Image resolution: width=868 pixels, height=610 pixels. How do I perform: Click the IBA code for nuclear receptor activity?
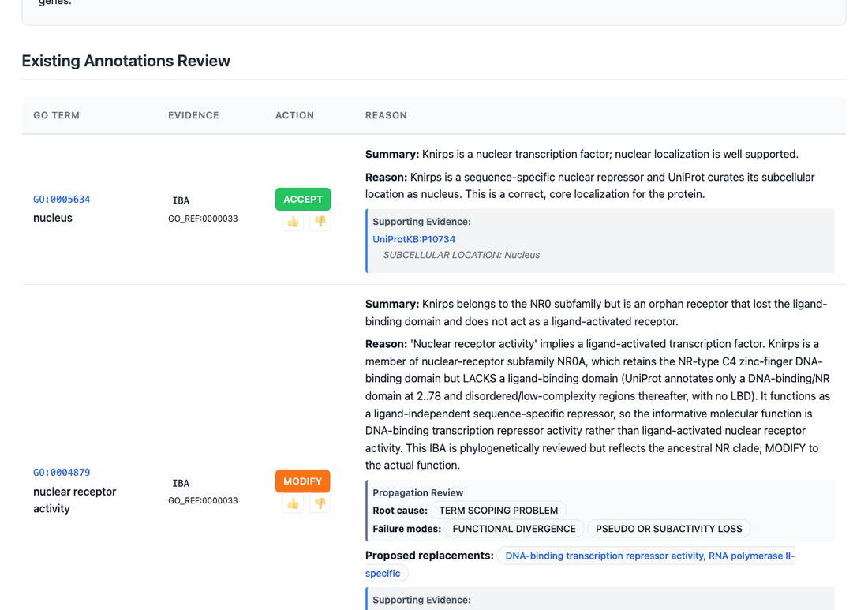click(181, 483)
